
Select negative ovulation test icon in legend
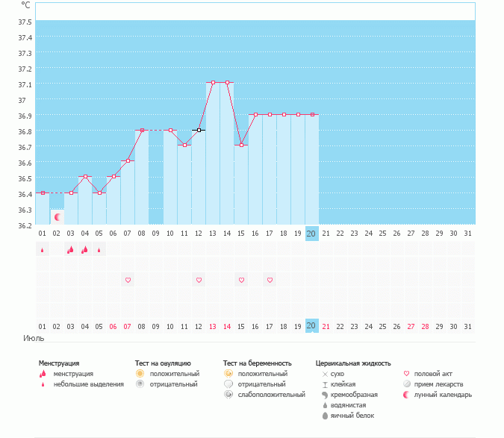(x=140, y=384)
